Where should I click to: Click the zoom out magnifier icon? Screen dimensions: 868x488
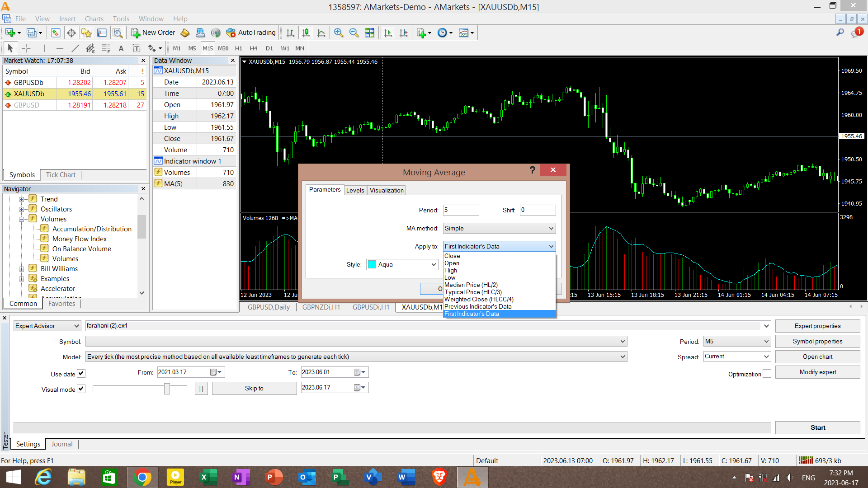(354, 33)
